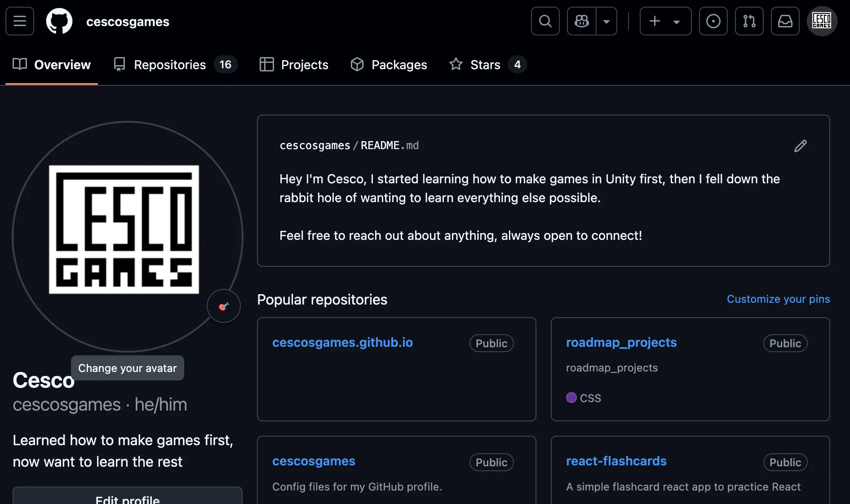
Task: Click 'Feel free to reach out' README line
Action: pyautogui.click(x=460, y=235)
